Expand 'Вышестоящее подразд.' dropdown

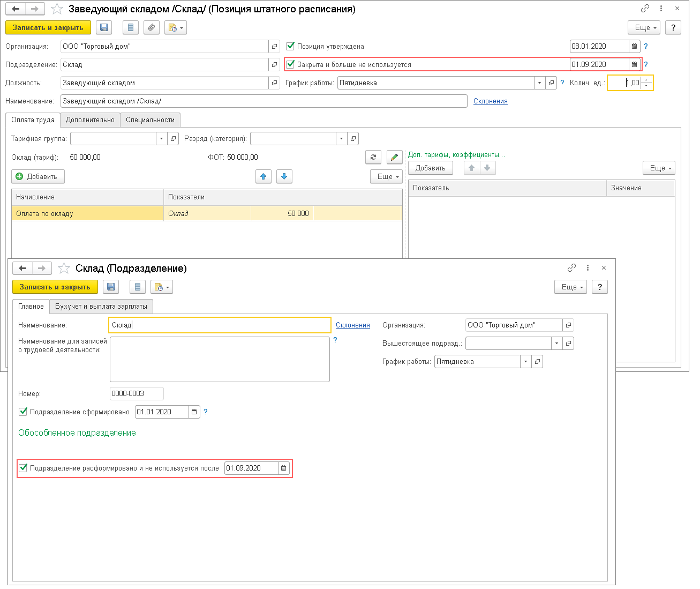pyautogui.click(x=557, y=344)
